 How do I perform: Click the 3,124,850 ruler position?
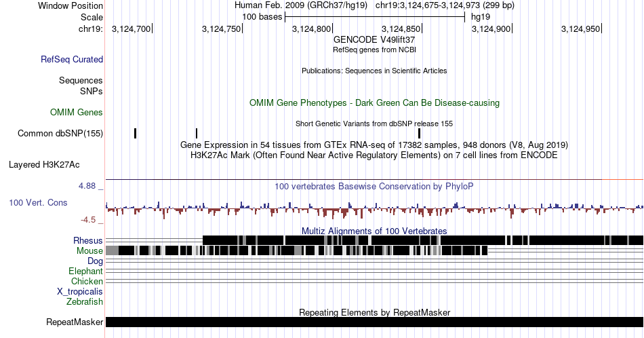pos(402,29)
